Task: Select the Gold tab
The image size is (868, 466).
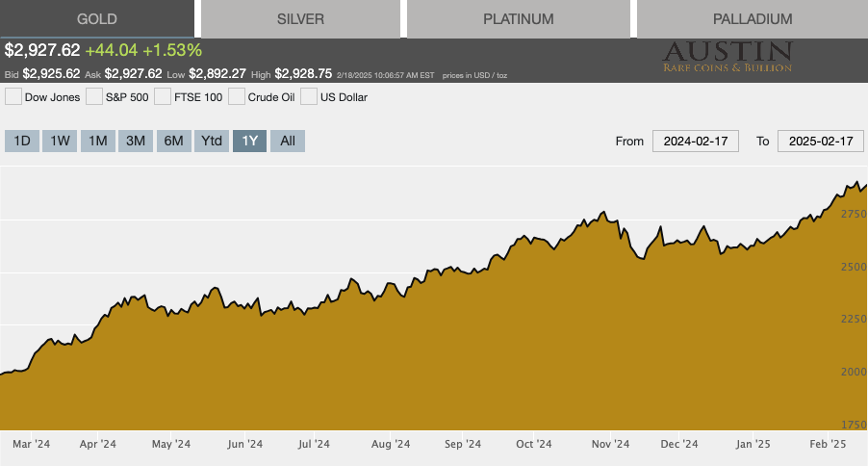Action: (97, 19)
